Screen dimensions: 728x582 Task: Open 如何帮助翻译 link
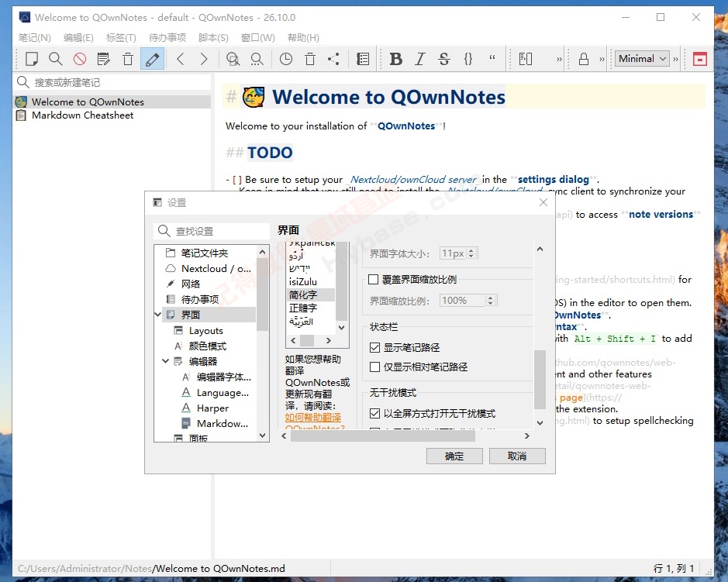[x=313, y=418]
